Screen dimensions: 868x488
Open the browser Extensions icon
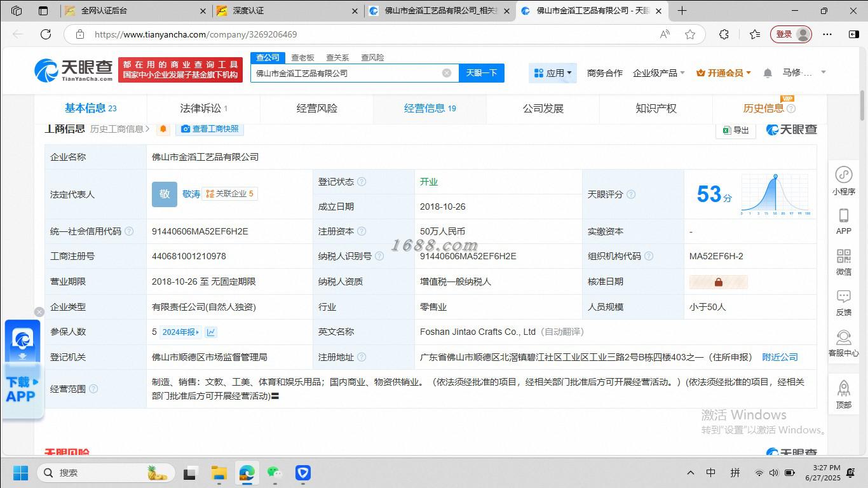tap(724, 34)
